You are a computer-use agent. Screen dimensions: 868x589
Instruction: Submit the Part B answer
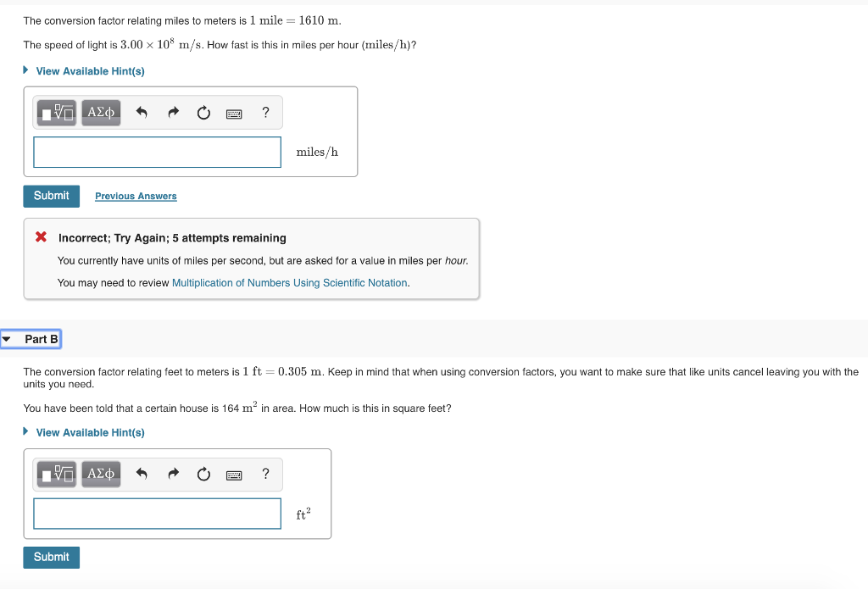tap(51, 557)
